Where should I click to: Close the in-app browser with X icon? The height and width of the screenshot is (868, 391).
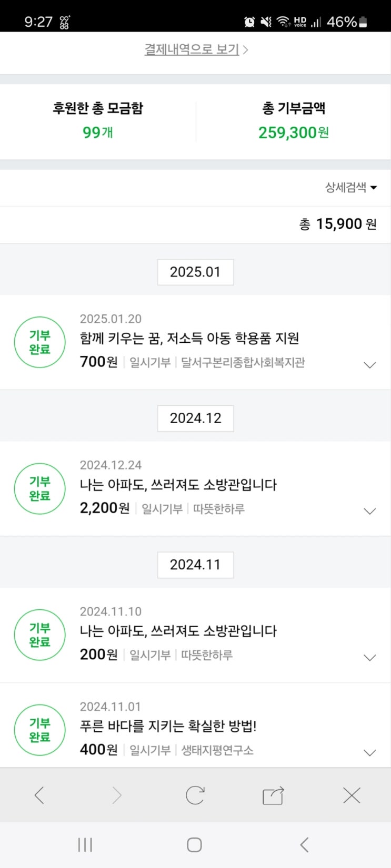point(351,795)
